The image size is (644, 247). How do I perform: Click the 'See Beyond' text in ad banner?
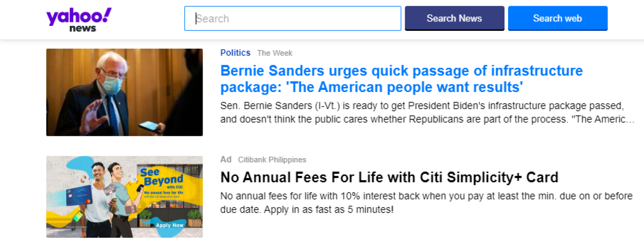pos(157,178)
